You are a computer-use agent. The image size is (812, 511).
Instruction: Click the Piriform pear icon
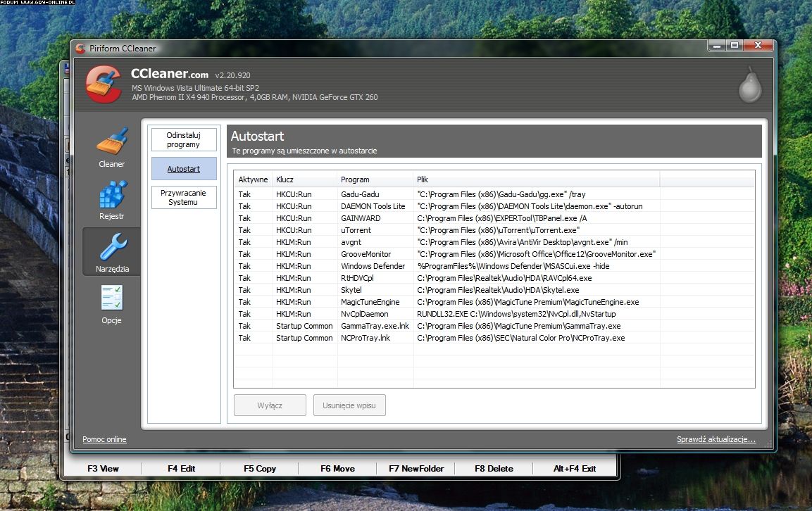pos(749,84)
